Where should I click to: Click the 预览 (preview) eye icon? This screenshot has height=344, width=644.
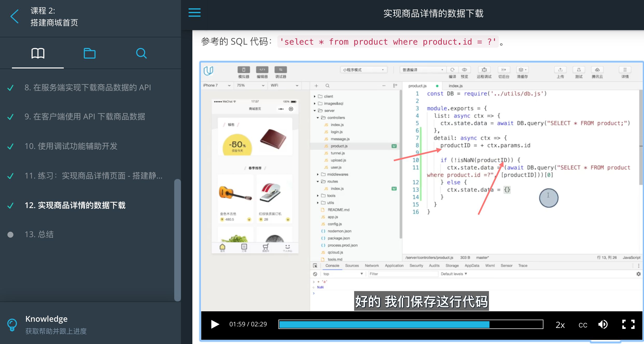pyautogui.click(x=464, y=70)
